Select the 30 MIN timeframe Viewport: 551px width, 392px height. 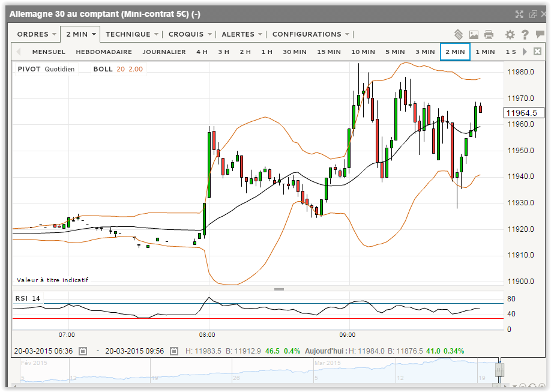tap(295, 52)
